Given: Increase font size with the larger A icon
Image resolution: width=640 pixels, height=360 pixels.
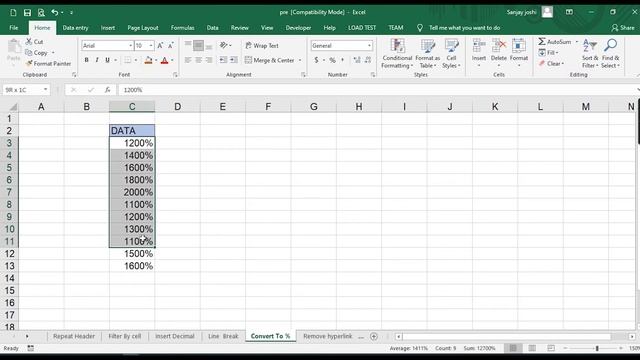Looking at the screenshot, I should (x=160, y=46).
